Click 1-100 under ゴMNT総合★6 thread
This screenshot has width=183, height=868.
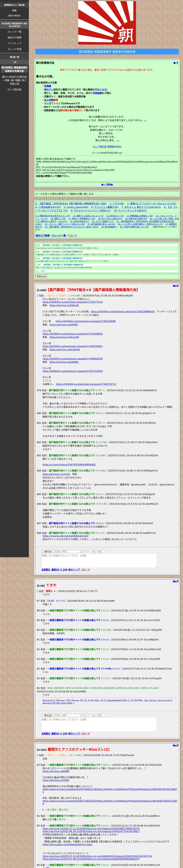pyautogui.click(x=64, y=570)
